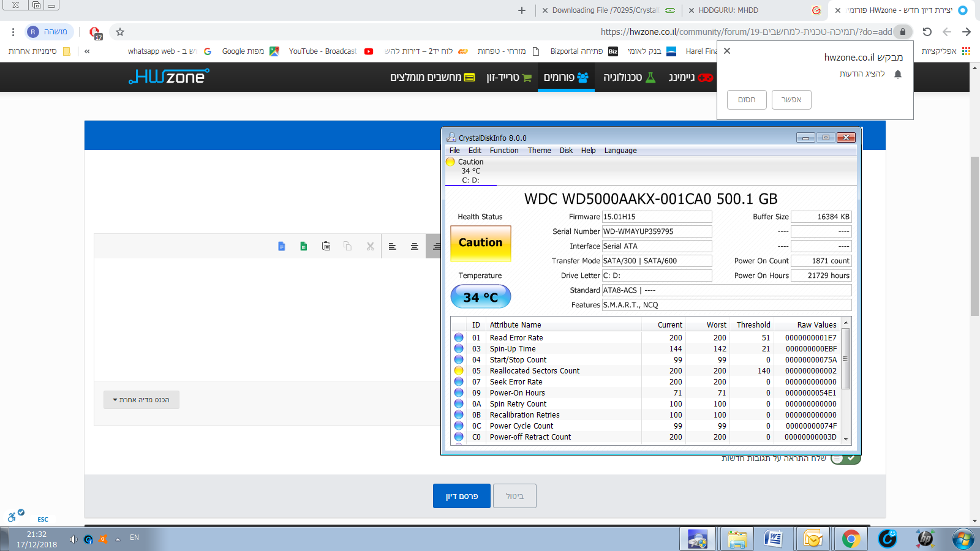980x551 pixels.
Task: Open the whatsapp web bookmark
Action: coord(170,51)
